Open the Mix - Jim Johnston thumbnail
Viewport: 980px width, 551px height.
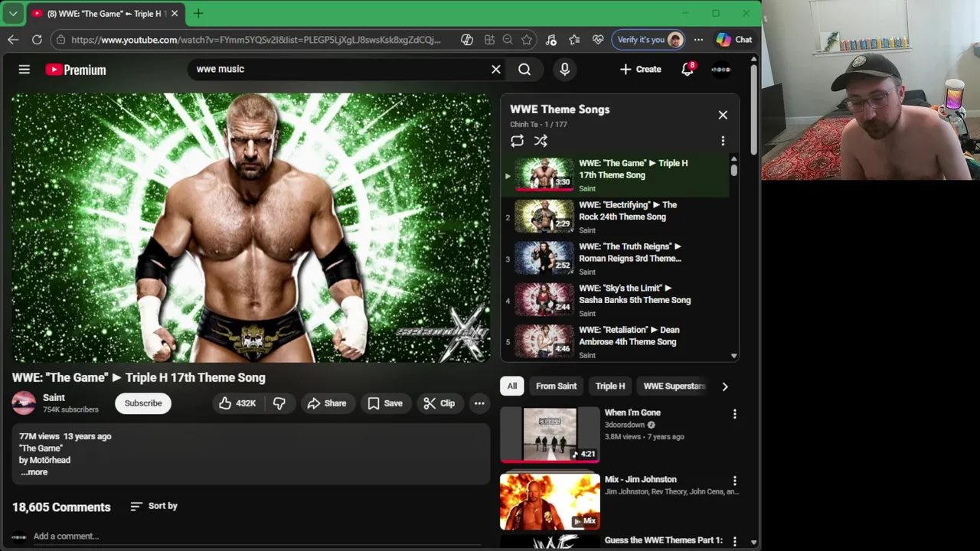pyautogui.click(x=550, y=502)
